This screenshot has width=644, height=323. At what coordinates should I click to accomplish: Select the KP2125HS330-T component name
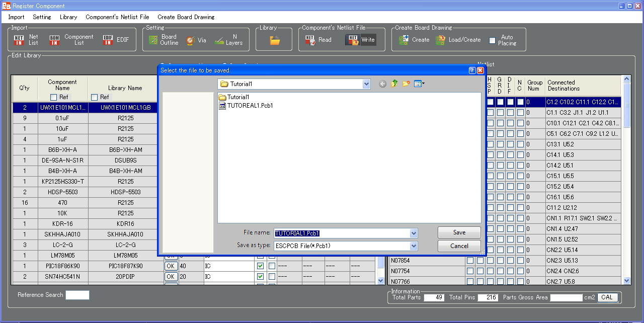pyautogui.click(x=62, y=182)
